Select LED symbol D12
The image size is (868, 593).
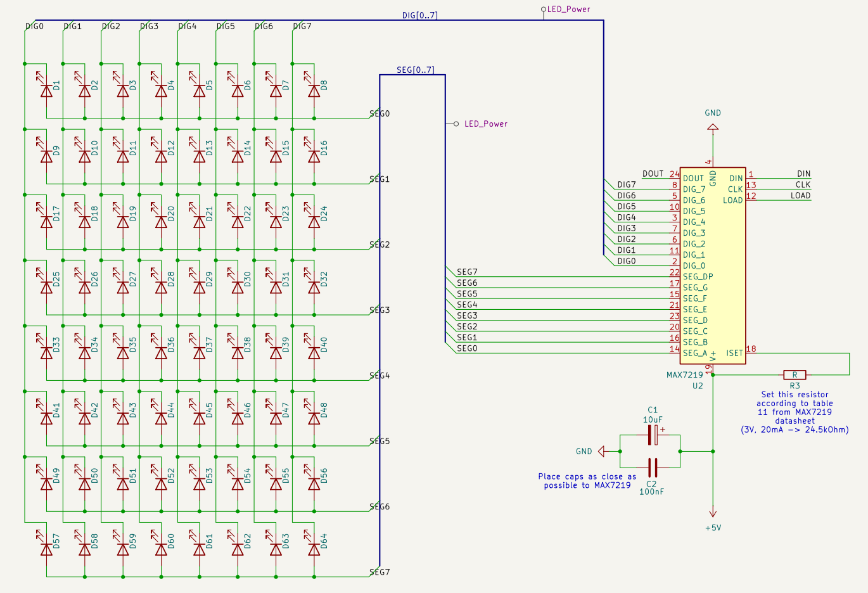pos(161,155)
